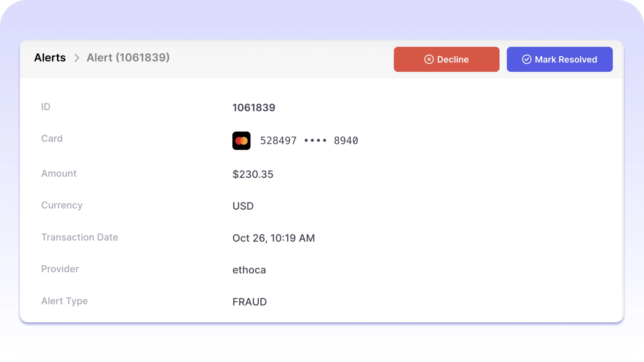Click the ID value 1061839
Viewport: 644px width, 362px height.
point(254,108)
